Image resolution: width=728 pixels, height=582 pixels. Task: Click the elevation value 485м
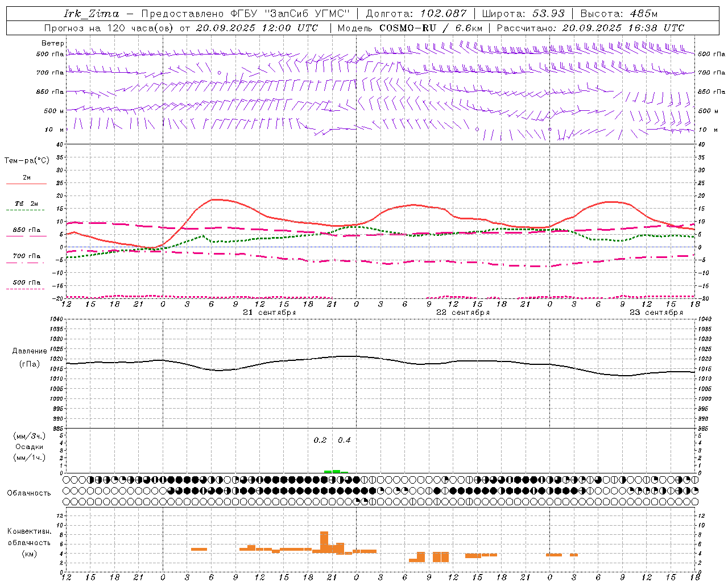[644, 14]
